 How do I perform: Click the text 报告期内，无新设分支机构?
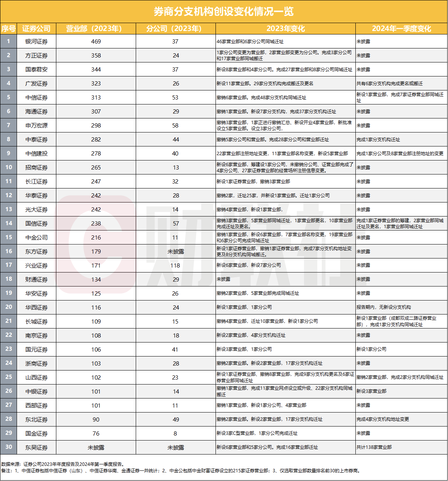(x=383, y=307)
